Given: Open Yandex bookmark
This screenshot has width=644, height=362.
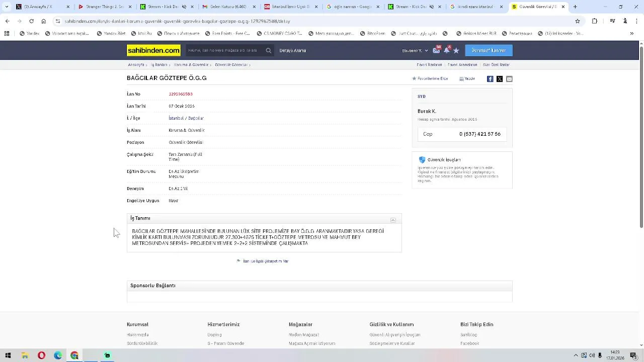Looking at the screenshot, I should pyautogui.click(x=30, y=34).
